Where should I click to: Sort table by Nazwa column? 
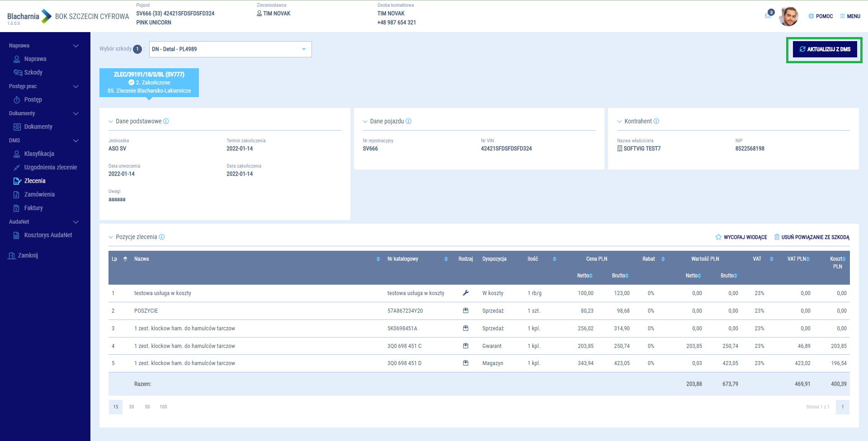pos(378,259)
